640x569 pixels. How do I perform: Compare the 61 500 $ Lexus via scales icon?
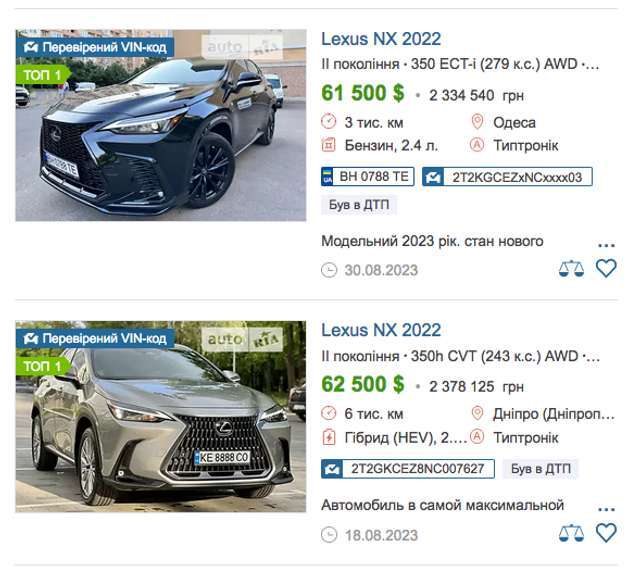(x=571, y=269)
